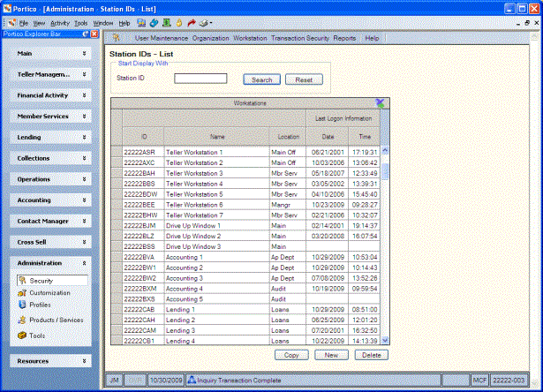
Task: Expand the Accounting section
Action: pos(50,200)
